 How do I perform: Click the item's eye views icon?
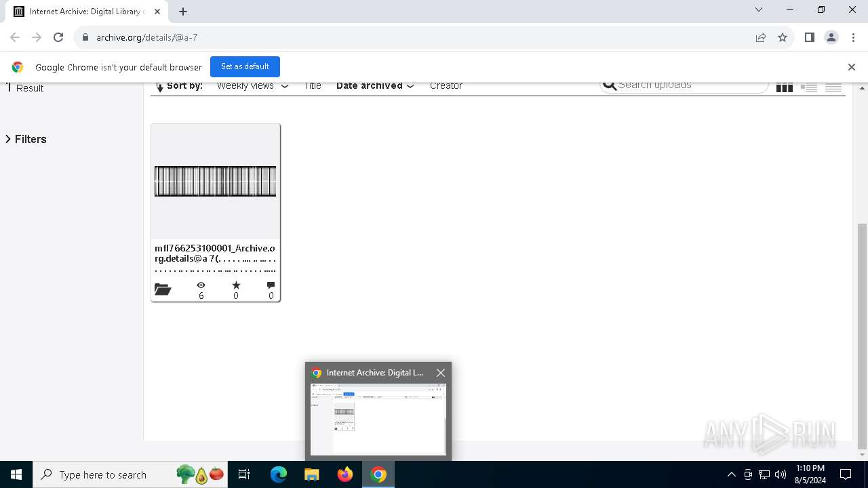(x=201, y=285)
